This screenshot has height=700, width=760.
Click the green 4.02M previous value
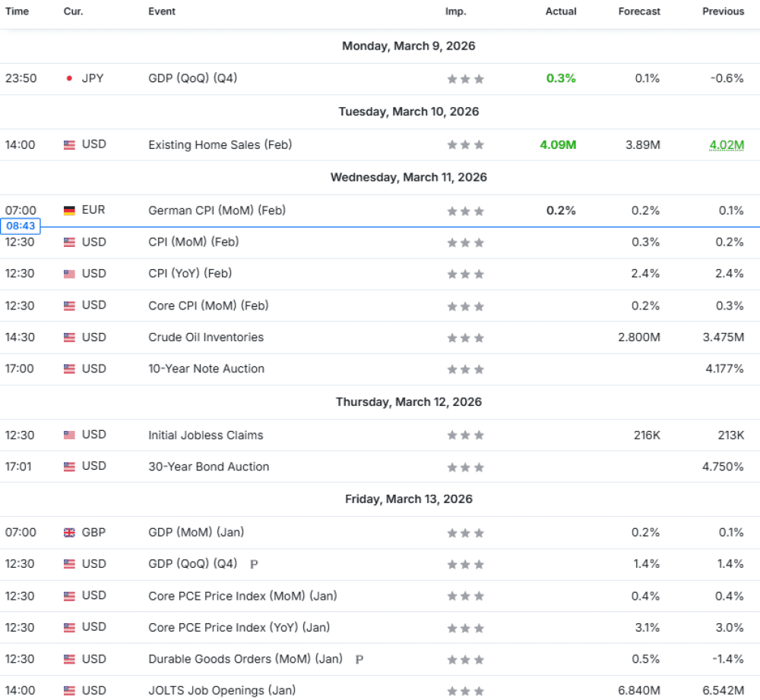[x=727, y=144]
